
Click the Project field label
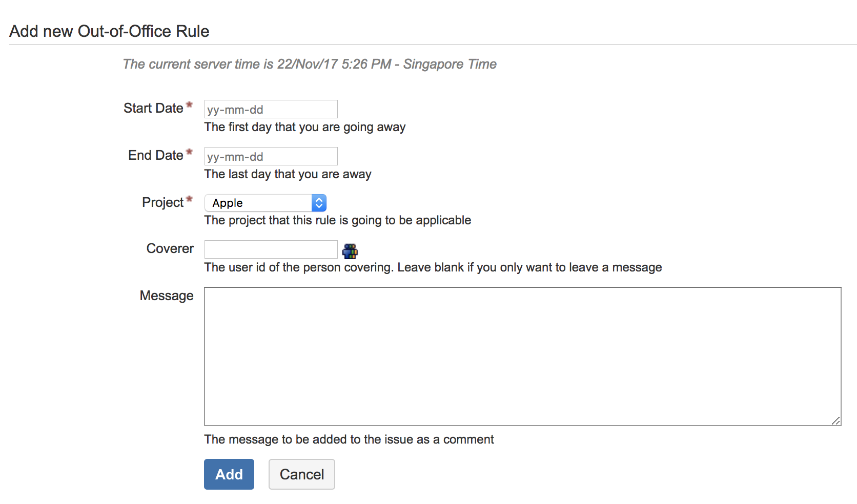[x=162, y=202]
